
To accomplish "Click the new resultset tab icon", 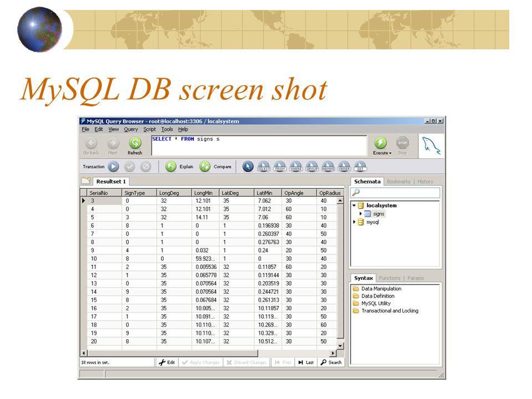I will [x=86, y=181].
